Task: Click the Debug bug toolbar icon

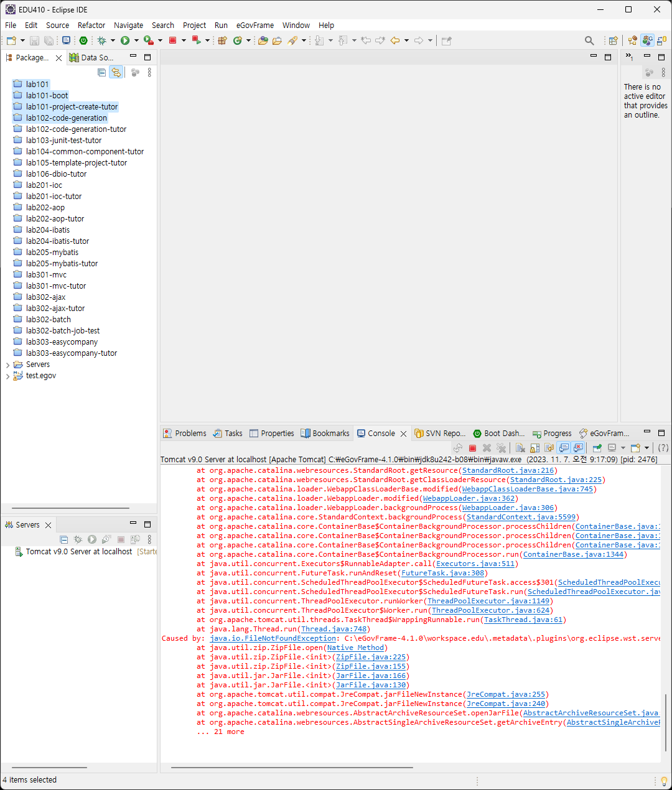Action: point(101,40)
